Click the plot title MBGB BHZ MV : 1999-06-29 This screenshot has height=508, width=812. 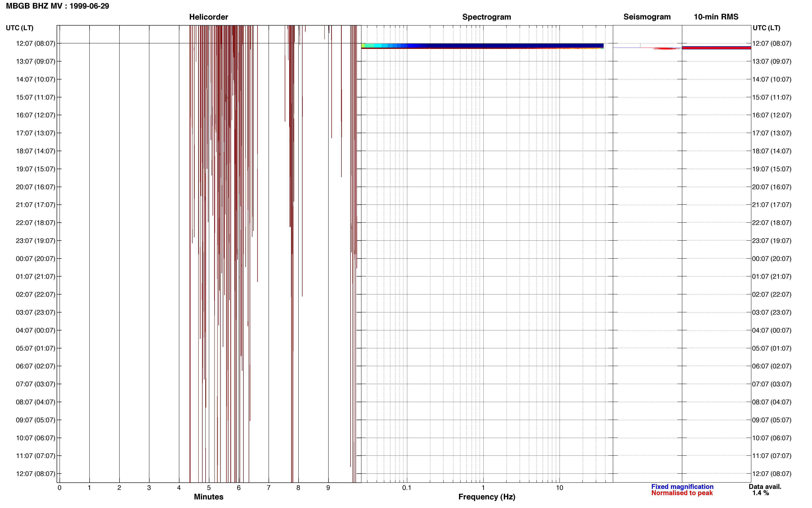[57, 6]
